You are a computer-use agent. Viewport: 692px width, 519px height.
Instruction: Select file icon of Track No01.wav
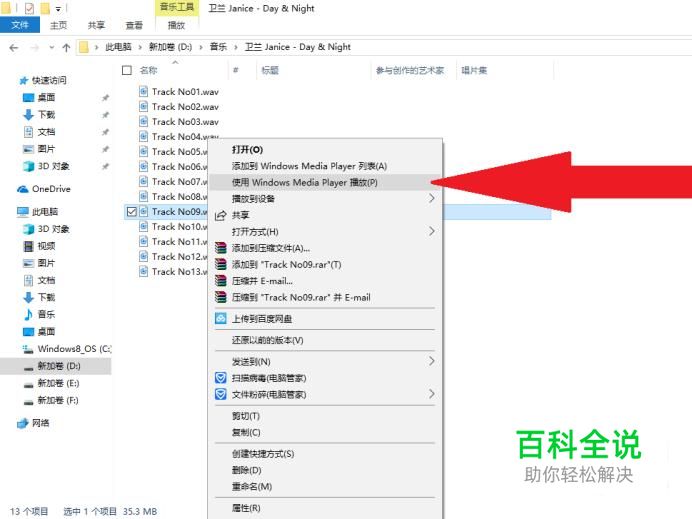[143, 91]
